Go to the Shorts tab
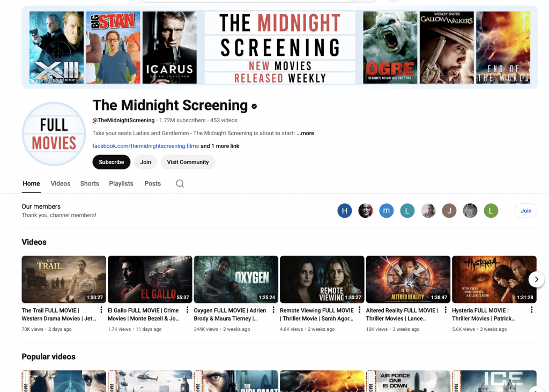This screenshot has height=392, width=549. tap(90, 183)
